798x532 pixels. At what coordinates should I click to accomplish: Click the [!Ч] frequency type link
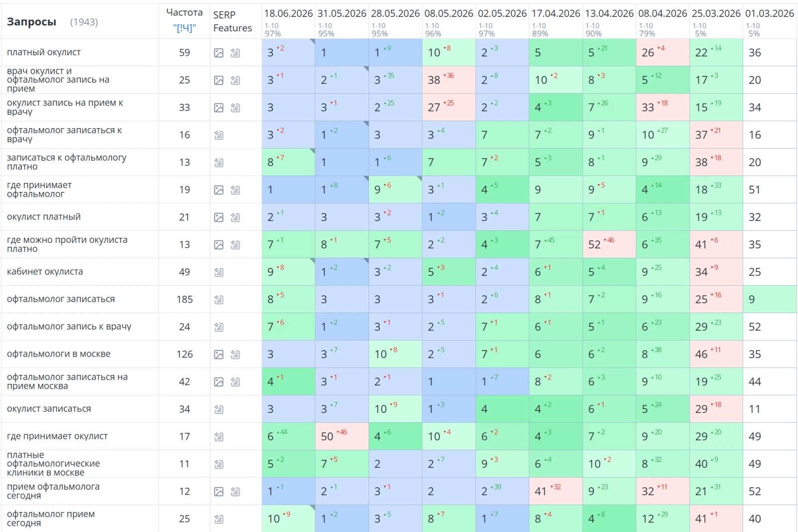pos(185,28)
